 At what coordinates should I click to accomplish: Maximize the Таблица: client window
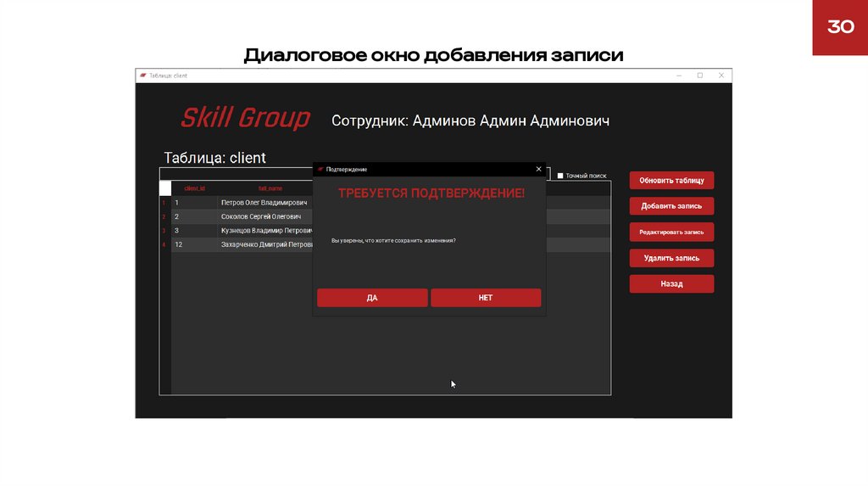[699, 76]
